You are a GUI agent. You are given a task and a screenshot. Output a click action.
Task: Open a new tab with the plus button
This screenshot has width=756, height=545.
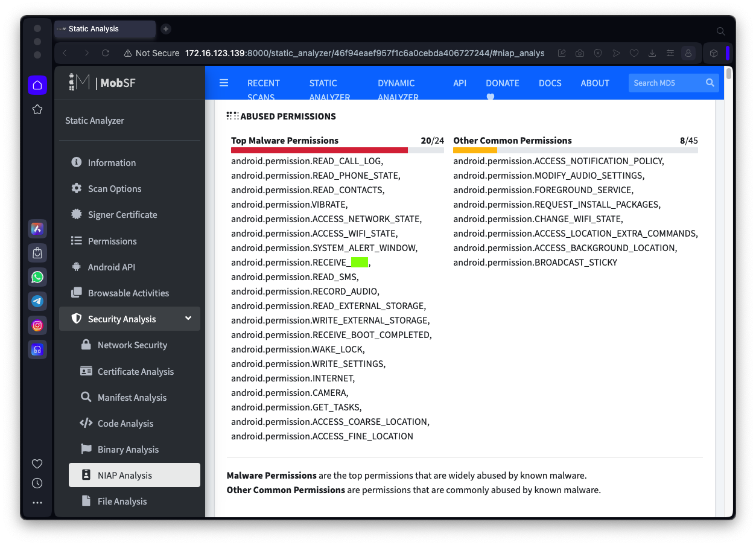tap(166, 29)
